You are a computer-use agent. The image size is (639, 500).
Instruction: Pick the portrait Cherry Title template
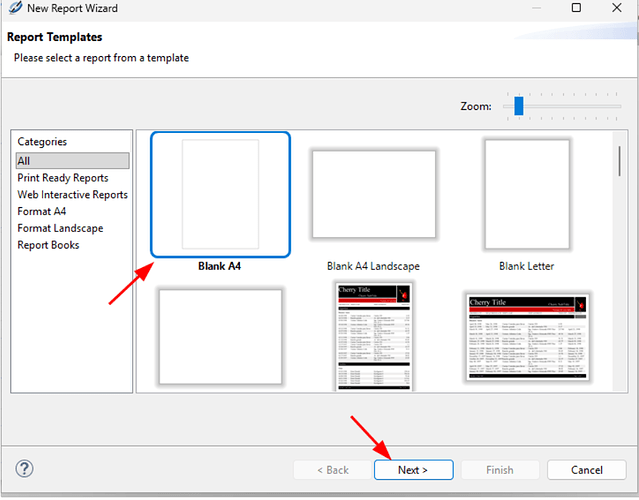pyautogui.click(x=373, y=336)
